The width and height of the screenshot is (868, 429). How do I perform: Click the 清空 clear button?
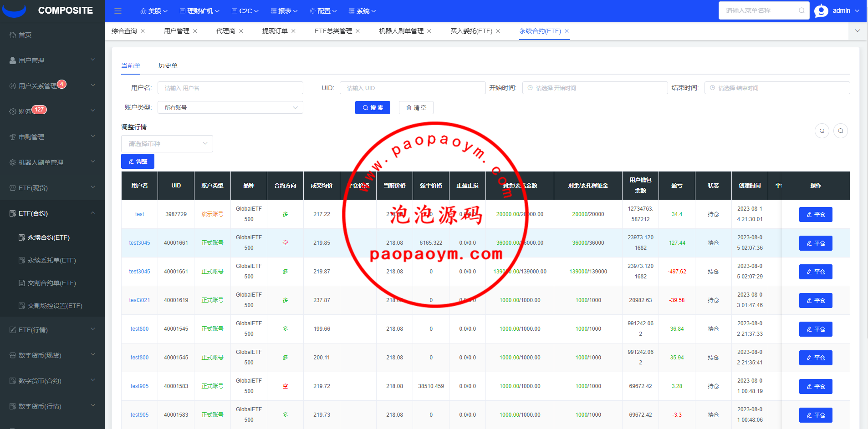pyautogui.click(x=416, y=107)
